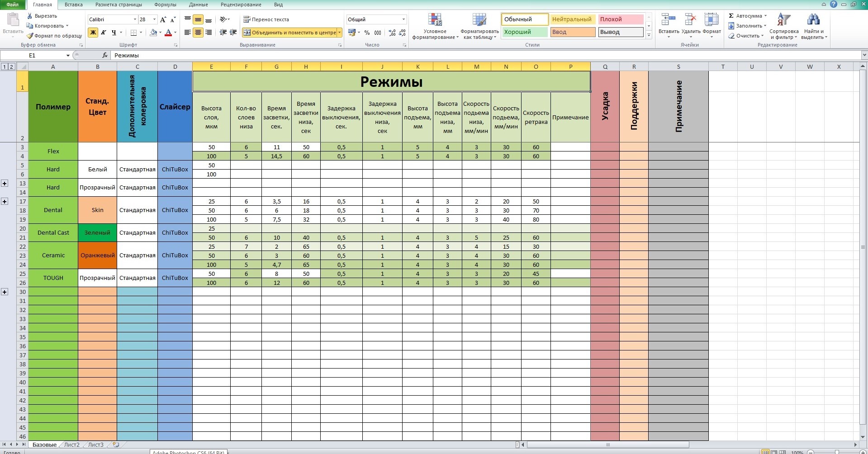The image size is (868, 454).
Task: Click outline level 1 button
Action: 5,66
